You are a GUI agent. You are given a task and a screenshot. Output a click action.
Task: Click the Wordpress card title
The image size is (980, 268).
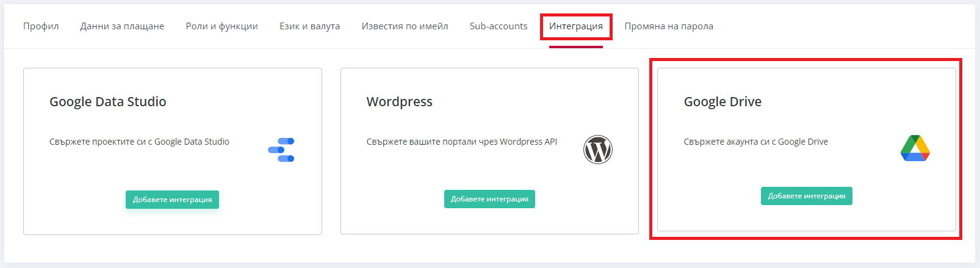click(x=400, y=102)
